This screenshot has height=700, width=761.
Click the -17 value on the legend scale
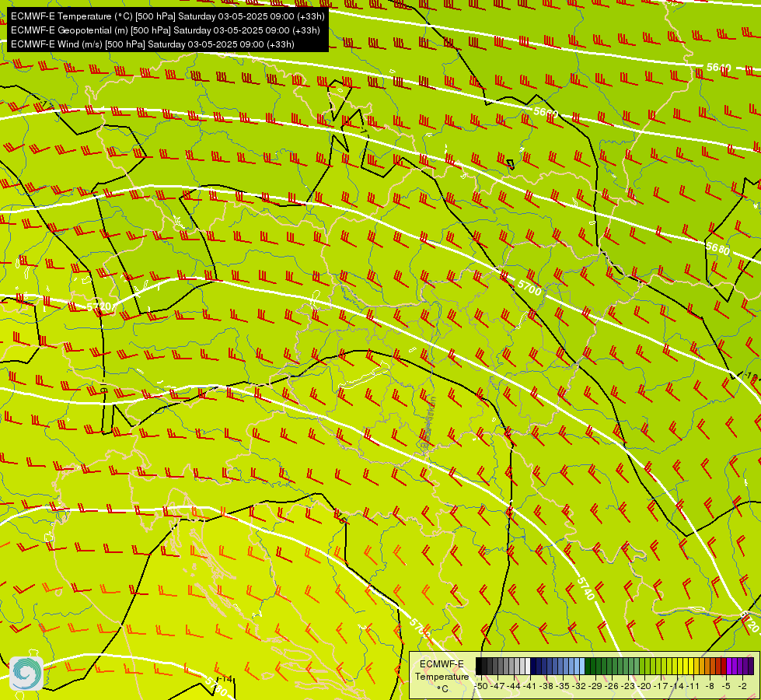(661, 686)
